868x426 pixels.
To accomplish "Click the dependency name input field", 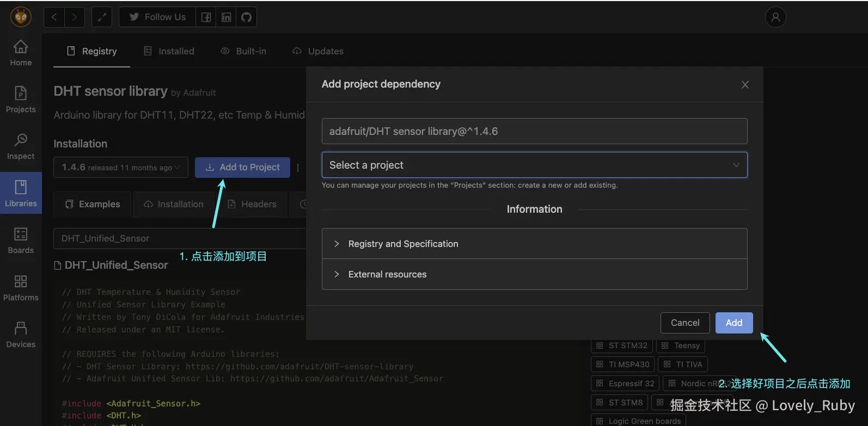I will point(534,131).
